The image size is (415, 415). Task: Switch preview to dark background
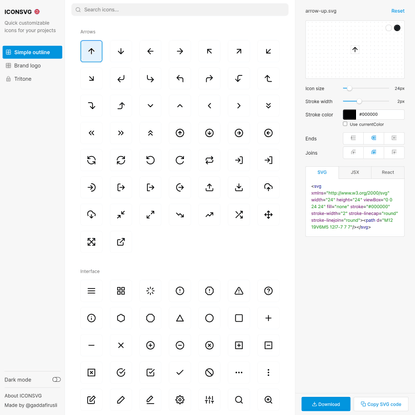pos(397,28)
